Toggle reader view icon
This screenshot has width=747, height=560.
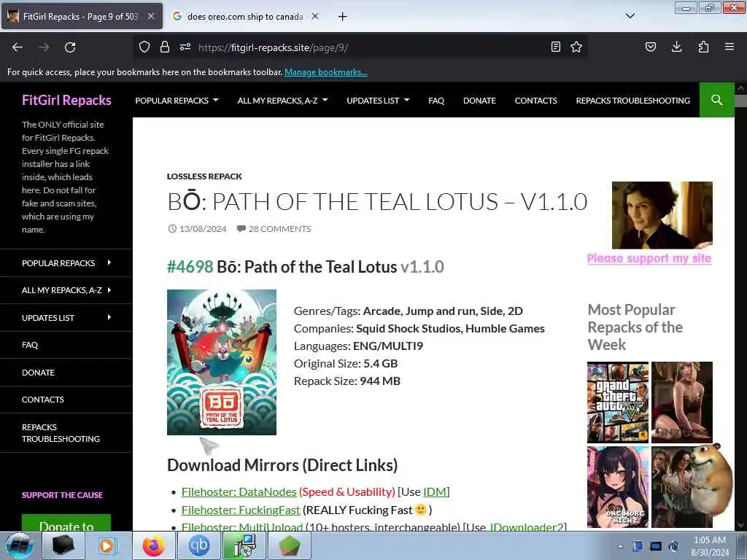click(555, 47)
